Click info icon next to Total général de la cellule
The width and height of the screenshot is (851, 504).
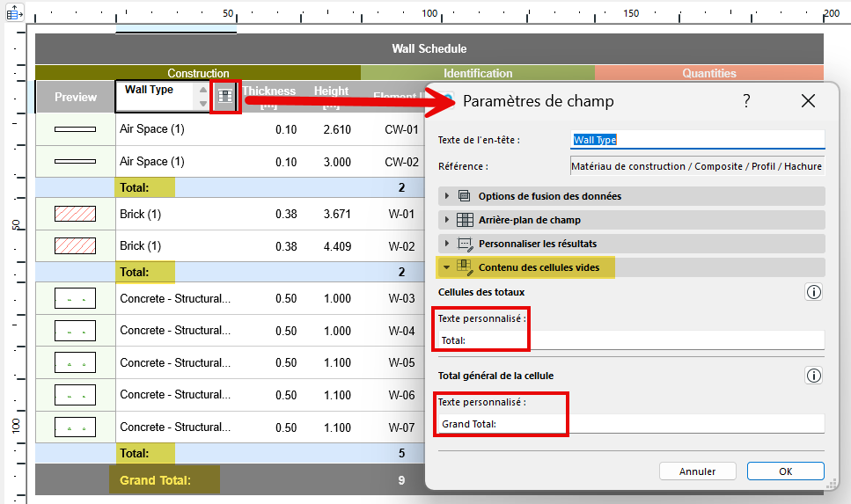[813, 376]
